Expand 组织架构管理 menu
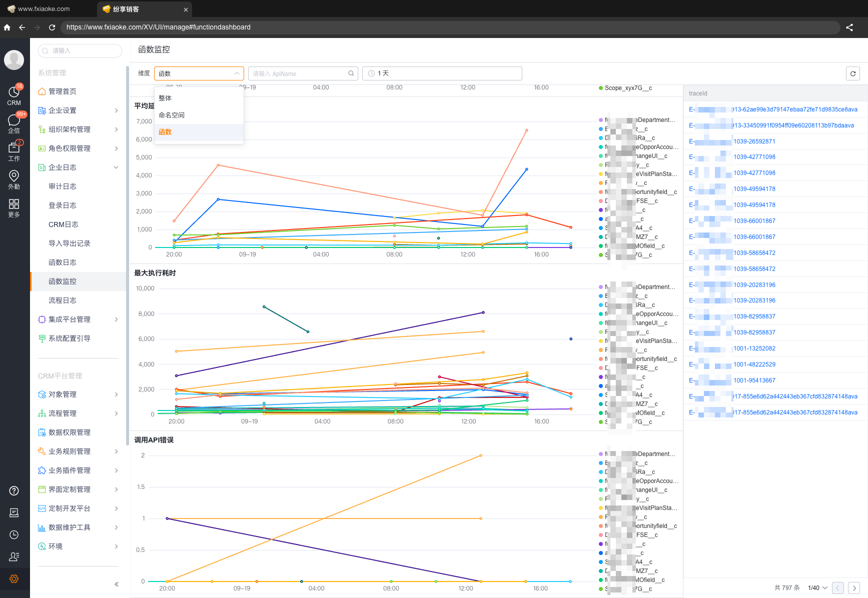 [x=78, y=129]
